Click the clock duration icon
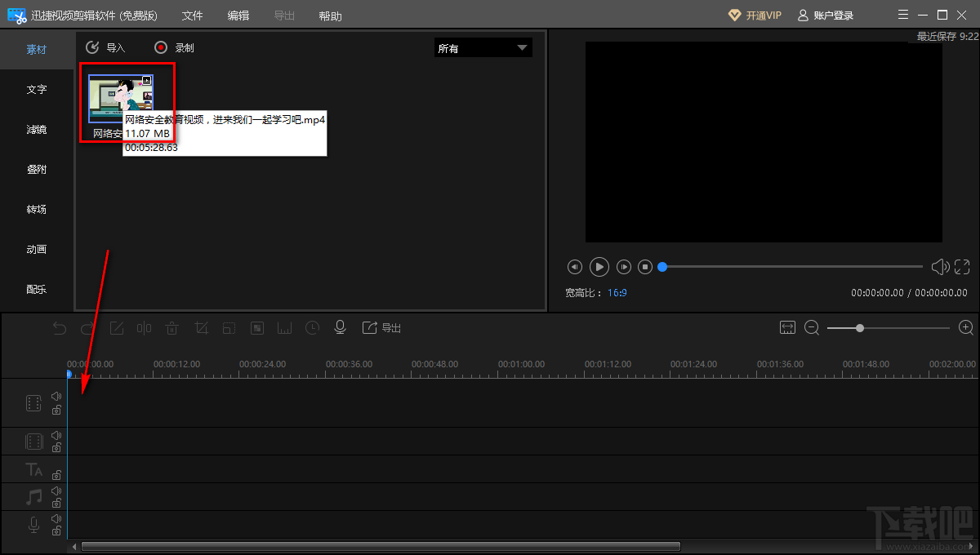Screen dimensions: 980x555 tap(313, 328)
